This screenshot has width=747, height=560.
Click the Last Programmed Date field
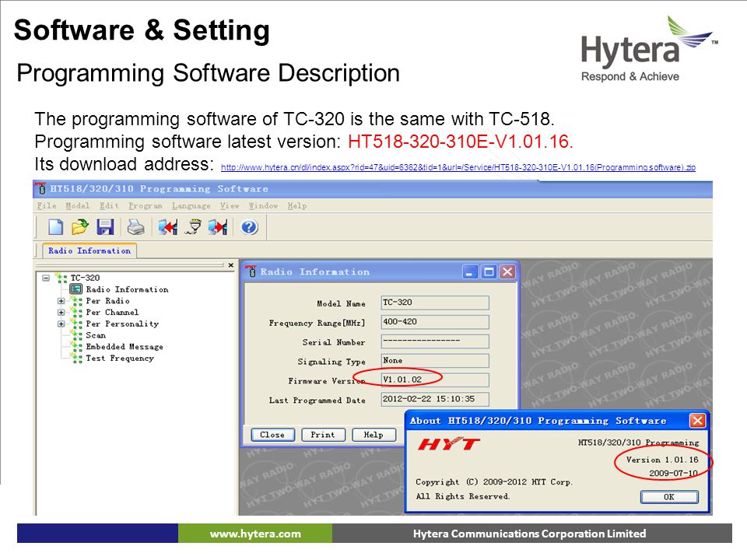(435, 399)
